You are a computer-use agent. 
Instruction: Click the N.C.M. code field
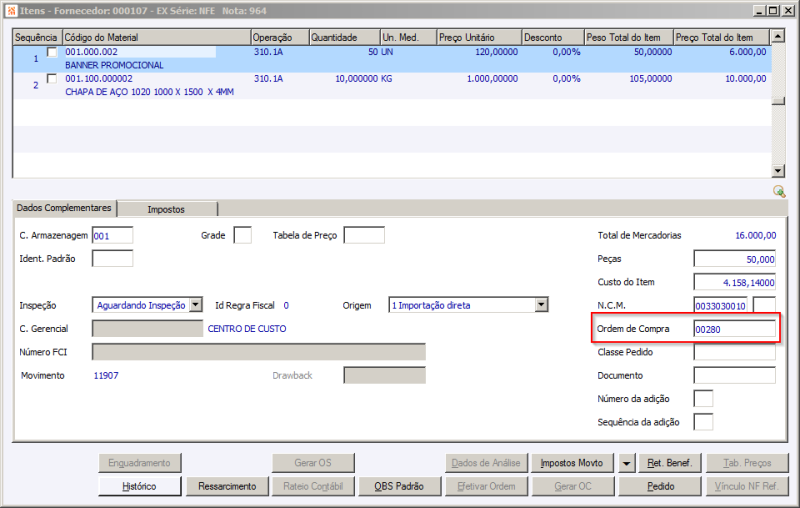(x=720, y=306)
